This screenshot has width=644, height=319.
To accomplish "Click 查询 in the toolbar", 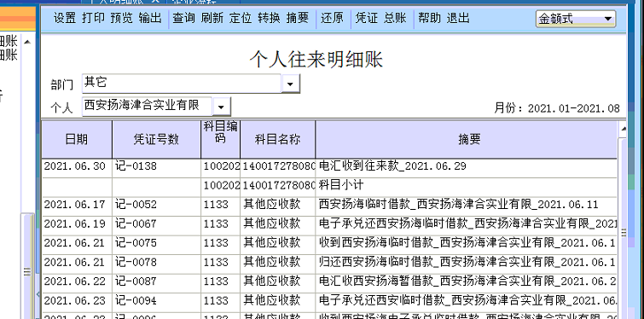I will pos(184,18).
